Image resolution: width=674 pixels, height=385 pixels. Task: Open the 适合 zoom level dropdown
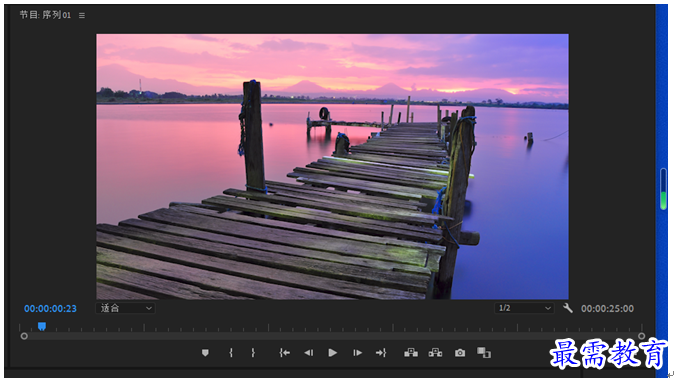(x=125, y=308)
